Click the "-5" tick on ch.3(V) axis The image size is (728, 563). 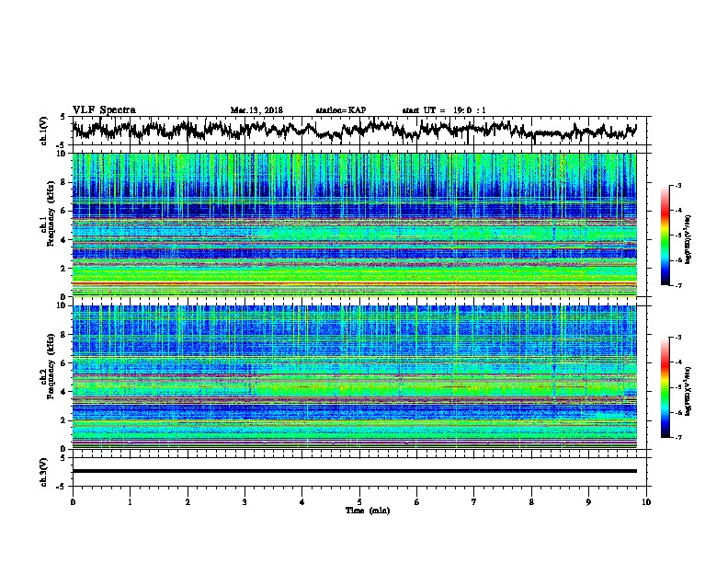coord(62,487)
